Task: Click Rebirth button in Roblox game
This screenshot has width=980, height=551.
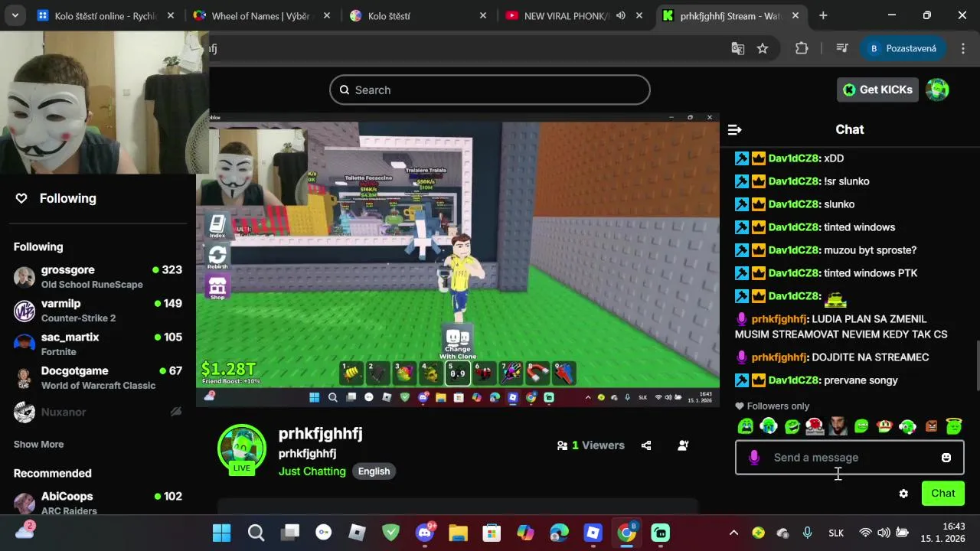Action: click(x=217, y=257)
